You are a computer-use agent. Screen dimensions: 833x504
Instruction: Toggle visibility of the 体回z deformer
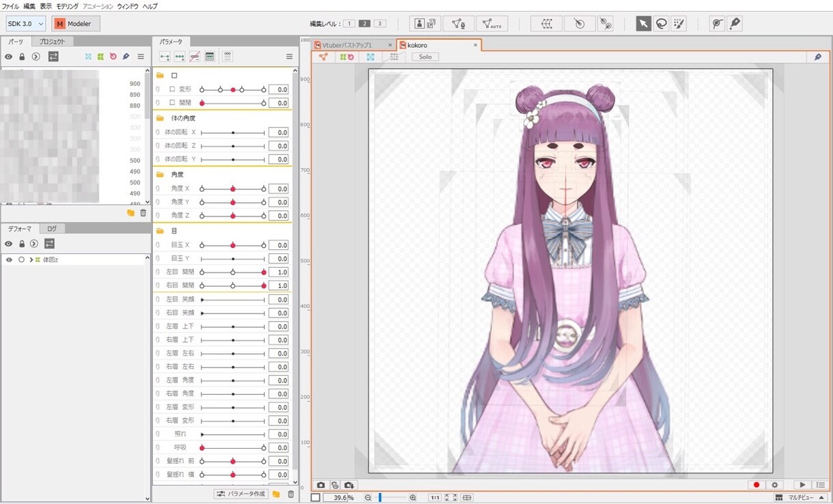pyautogui.click(x=9, y=260)
